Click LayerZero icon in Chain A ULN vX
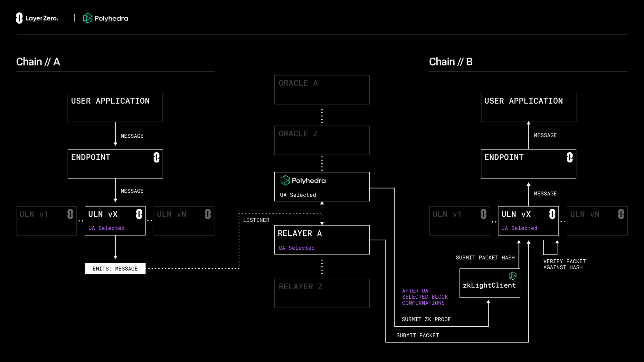The image size is (644, 362). 139,214
